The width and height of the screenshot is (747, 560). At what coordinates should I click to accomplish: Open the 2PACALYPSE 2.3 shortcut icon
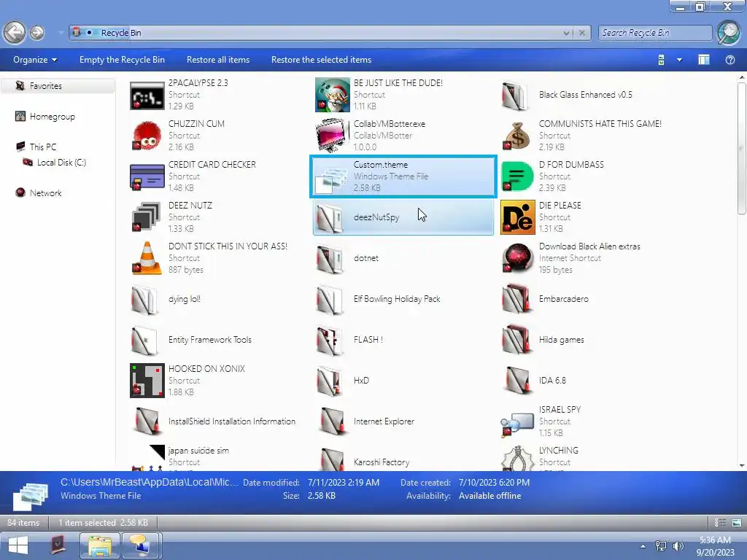pyautogui.click(x=147, y=95)
